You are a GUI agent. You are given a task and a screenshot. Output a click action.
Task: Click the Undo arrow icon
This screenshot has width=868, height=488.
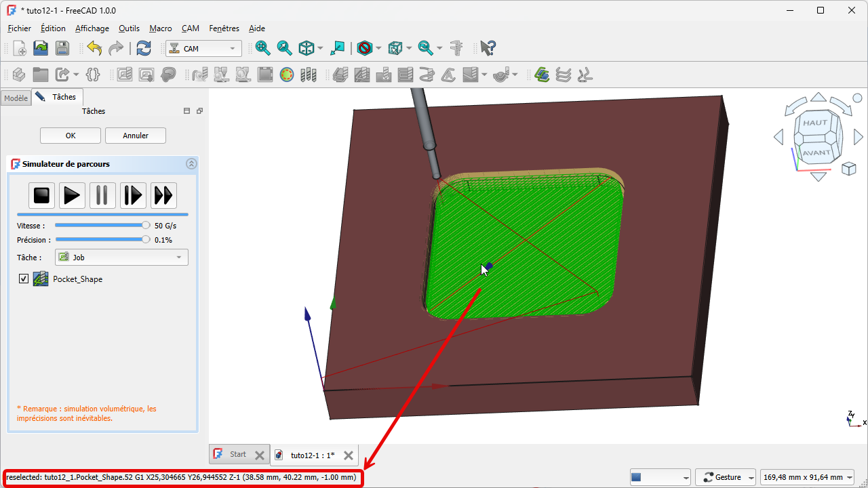click(x=94, y=48)
